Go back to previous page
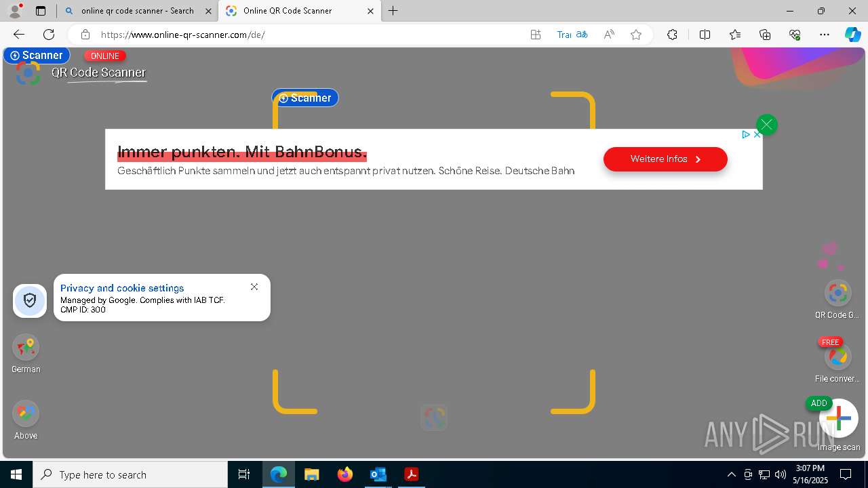Viewport: 868px width, 488px height. (x=19, y=35)
